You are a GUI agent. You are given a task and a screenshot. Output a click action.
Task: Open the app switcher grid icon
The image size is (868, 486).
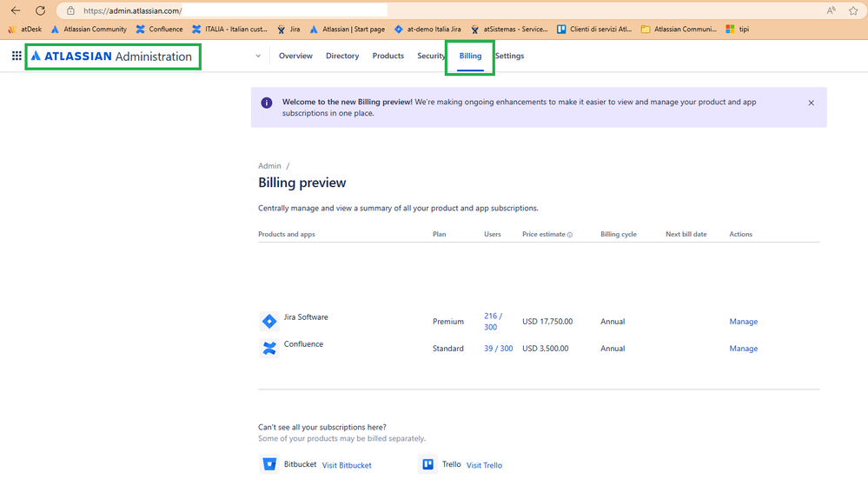click(x=17, y=56)
